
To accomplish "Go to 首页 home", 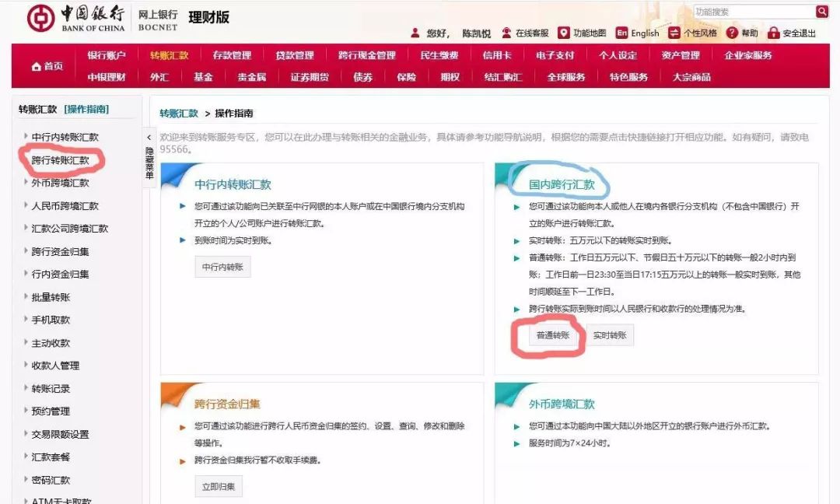I will [x=47, y=66].
